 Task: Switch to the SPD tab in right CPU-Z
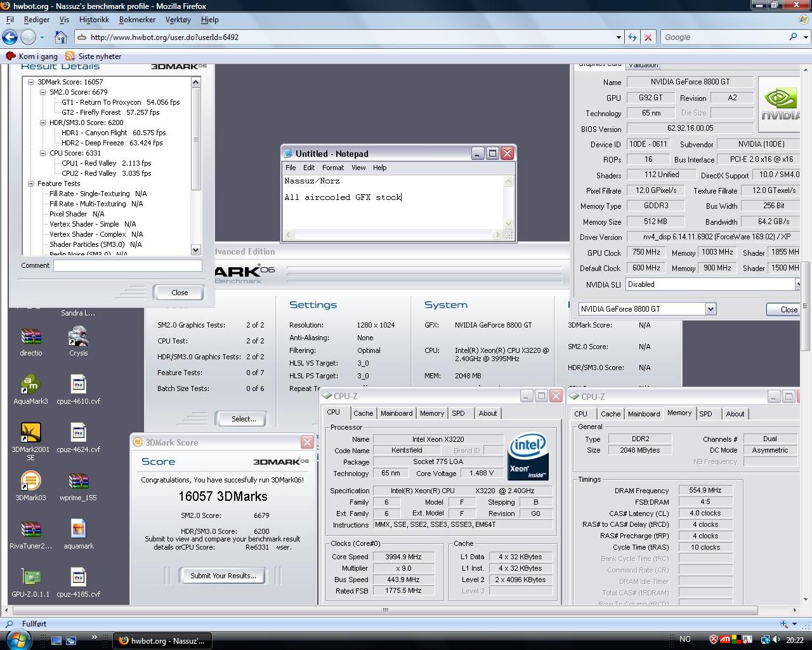(705, 414)
